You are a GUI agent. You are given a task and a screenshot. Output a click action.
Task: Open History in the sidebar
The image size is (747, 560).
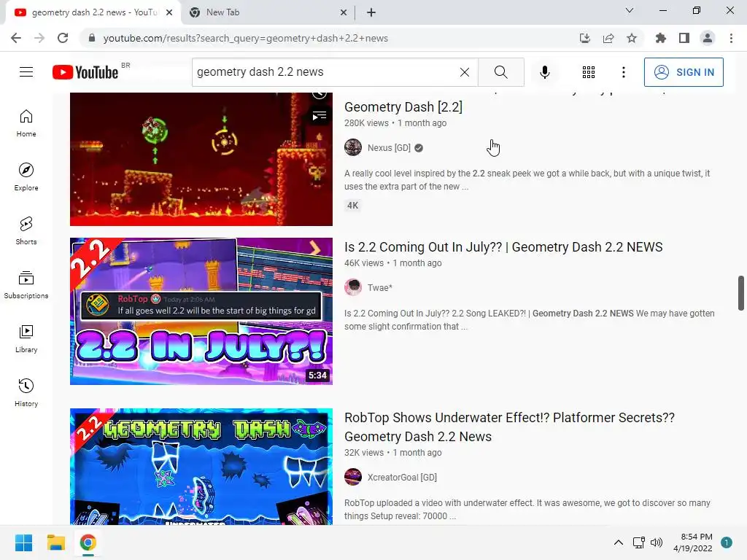(x=26, y=392)
